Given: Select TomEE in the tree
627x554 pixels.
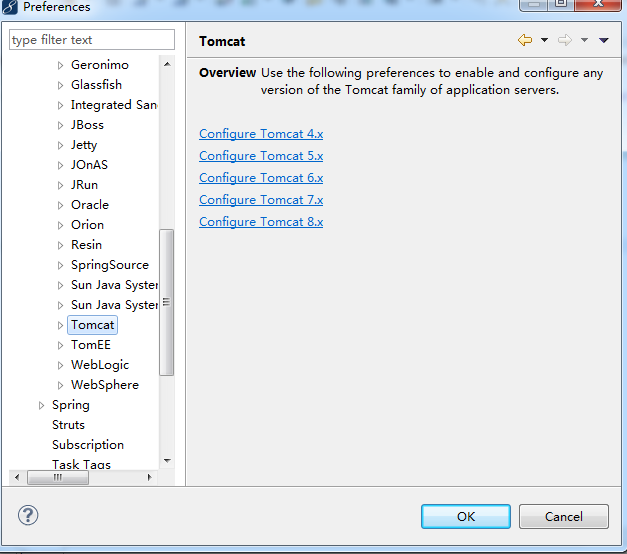Looking at the screenshot, I should 91,345.
